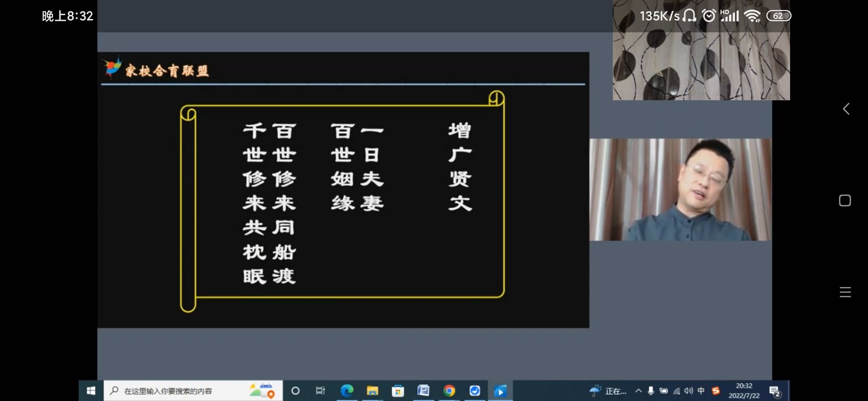The width and height of the screenshot is (868, 401).
Task: Open the hamburger menu on the right edge
Action: [846, 292]
